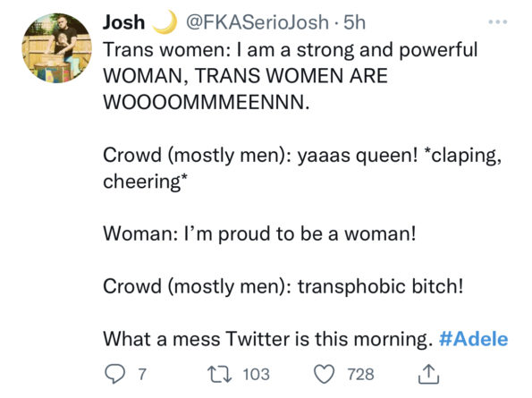Click the word 'cheering*' in the tweet body
The image size is (532, 398).
145,182
